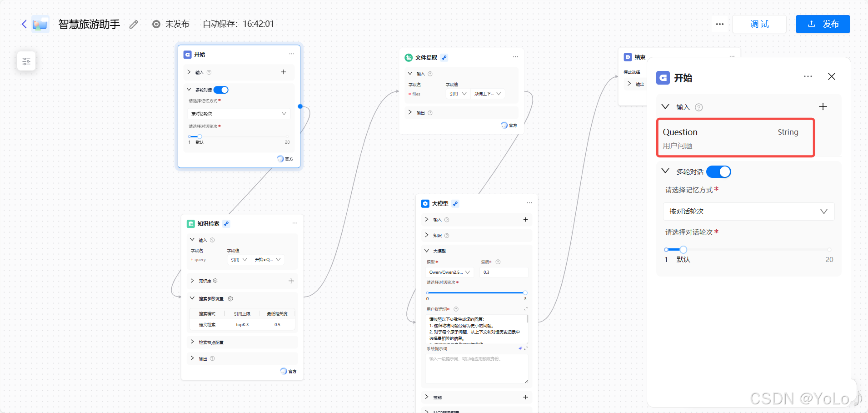Open the 开始 canvas node more menu
This screenshot has width=868, height=413.
pos(291,54)
